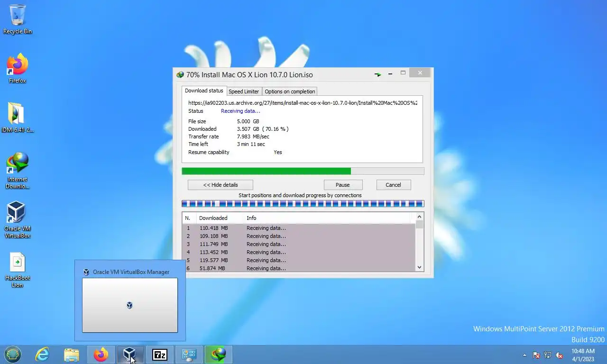Click the N. column header

tap(190, 218)
